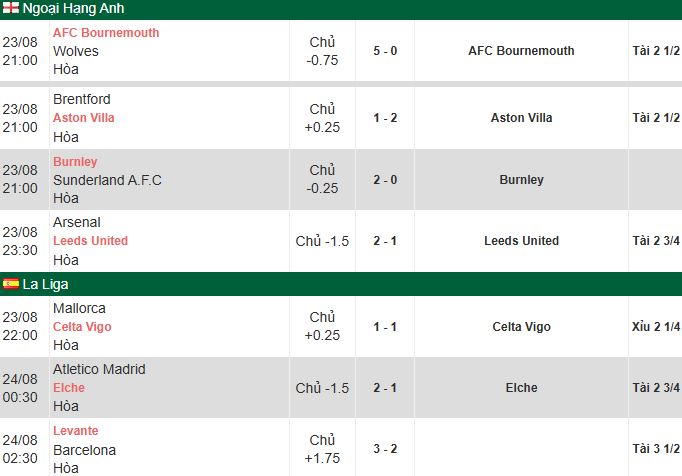Select Sunderland A.F.C team name
The image size is (682, 476).
[107, 180]
